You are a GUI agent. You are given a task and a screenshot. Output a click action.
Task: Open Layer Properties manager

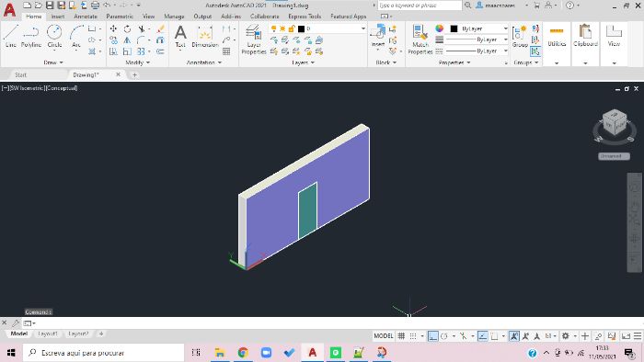point(253,40)
